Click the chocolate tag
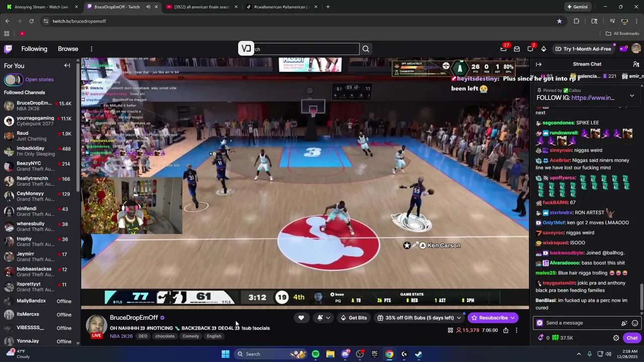The width and height of the screenshot is (644, 362). pos(165,336)
